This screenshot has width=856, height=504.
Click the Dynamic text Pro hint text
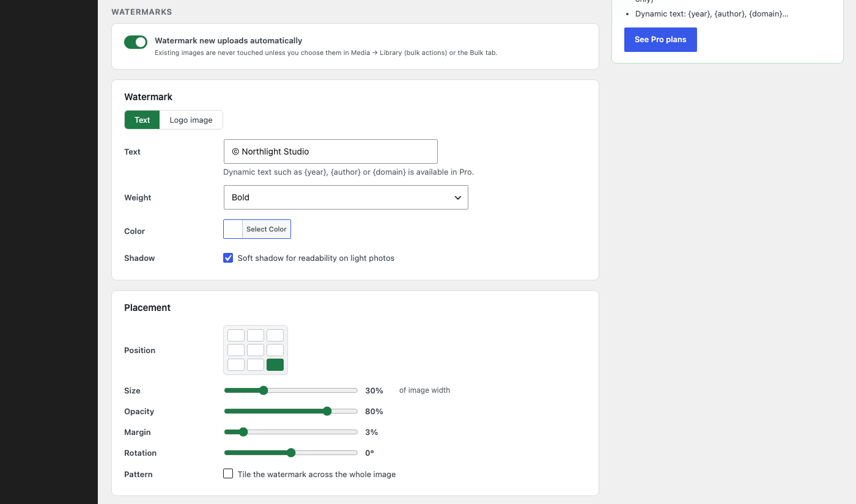coord(349,172)
